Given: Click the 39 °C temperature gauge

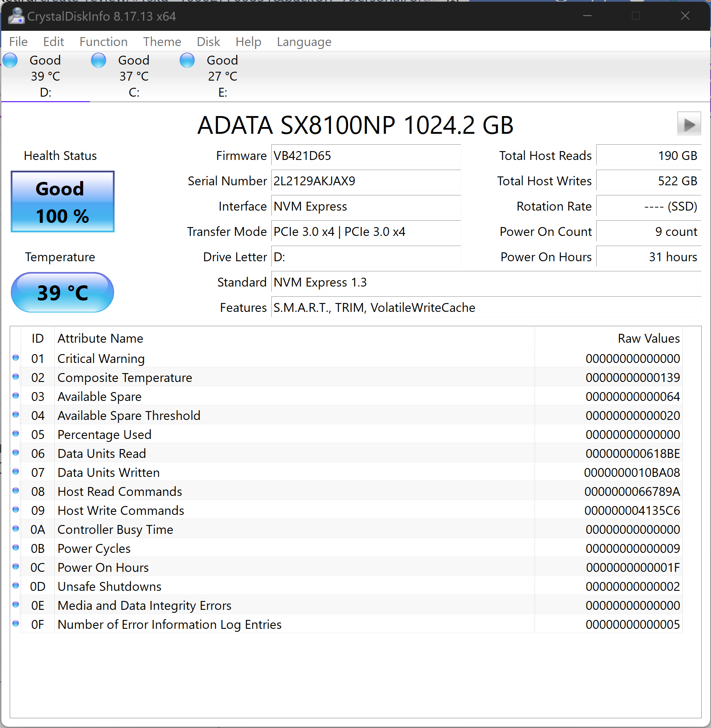Looking at the screenshot, I should point(62,292).
